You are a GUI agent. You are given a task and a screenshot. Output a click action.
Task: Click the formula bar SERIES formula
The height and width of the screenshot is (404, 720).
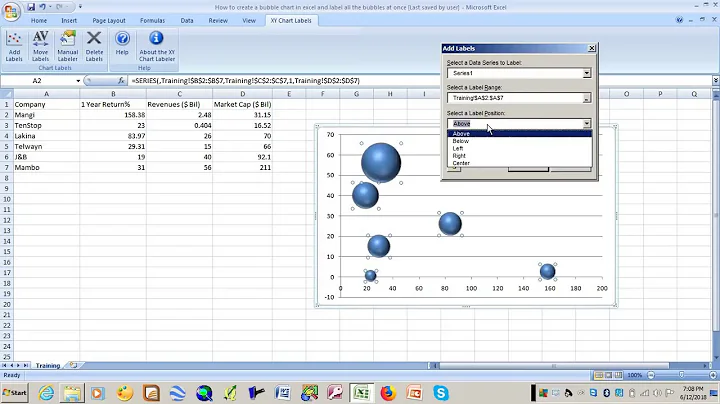[245, 80]
